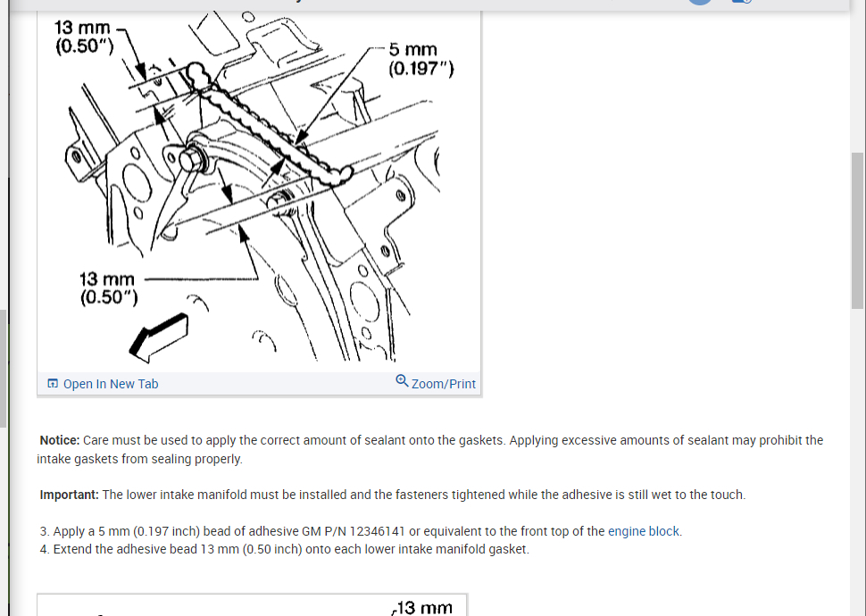Open the 'engine block' hyperlink
The height and width of the screenshot is (616, 866).
point(644,531)
